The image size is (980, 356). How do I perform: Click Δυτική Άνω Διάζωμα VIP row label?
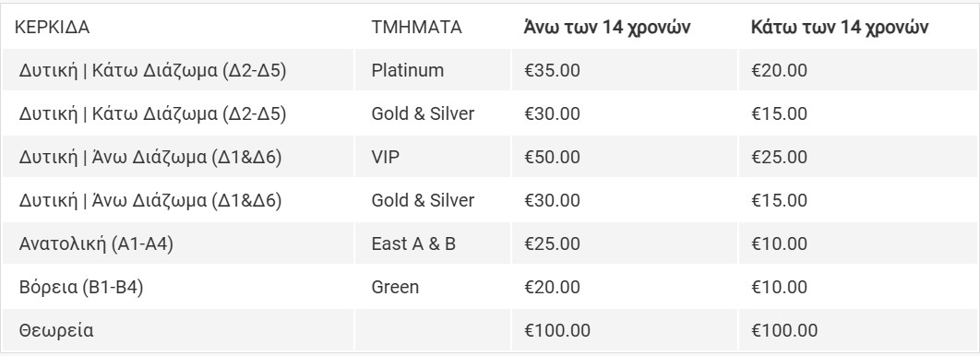click(150, 158)
